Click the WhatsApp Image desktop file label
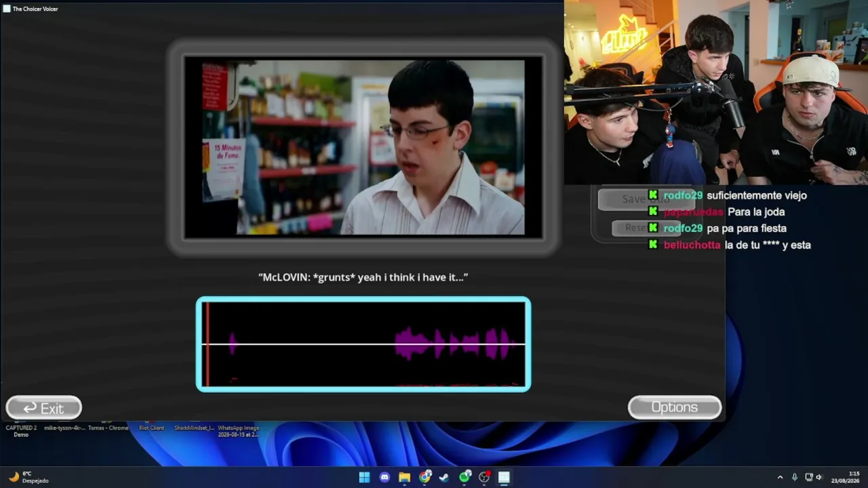 [x=239, y=431]
